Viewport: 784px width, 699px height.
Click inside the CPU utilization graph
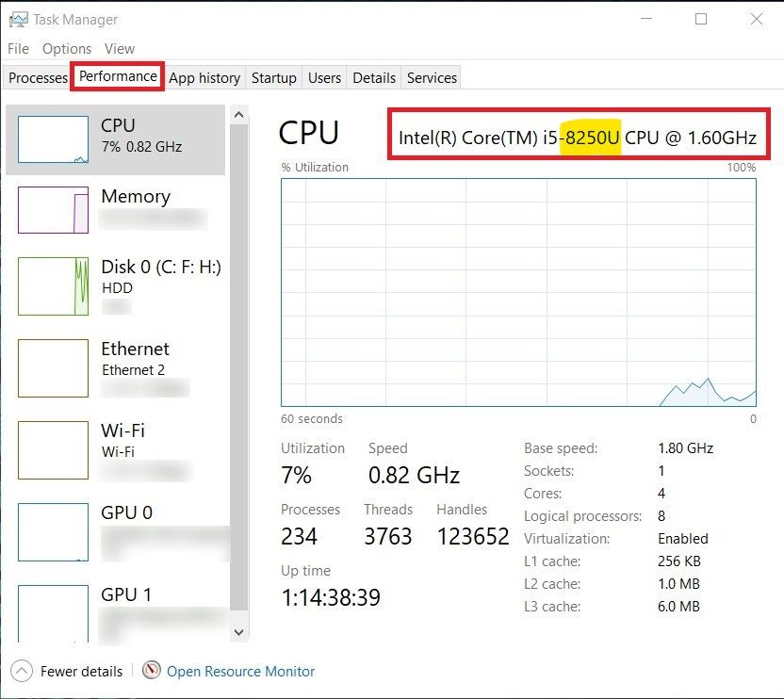click(x=518, y=292)
